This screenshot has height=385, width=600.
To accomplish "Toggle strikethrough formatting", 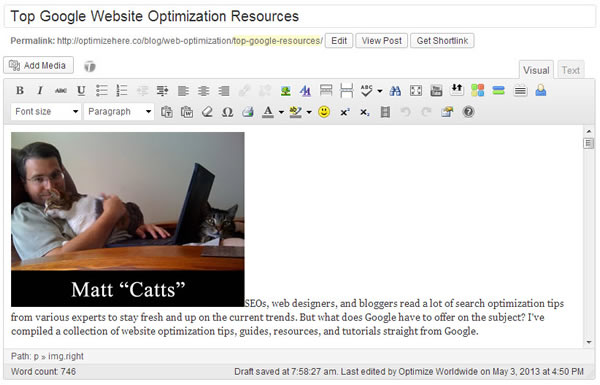I will pos(60,91).
